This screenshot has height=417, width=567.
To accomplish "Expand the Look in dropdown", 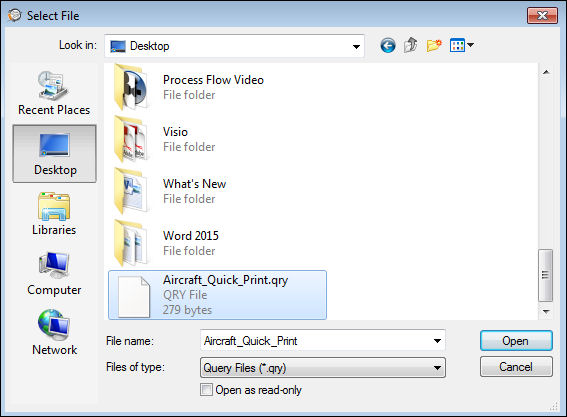I will tap(356, 46).
